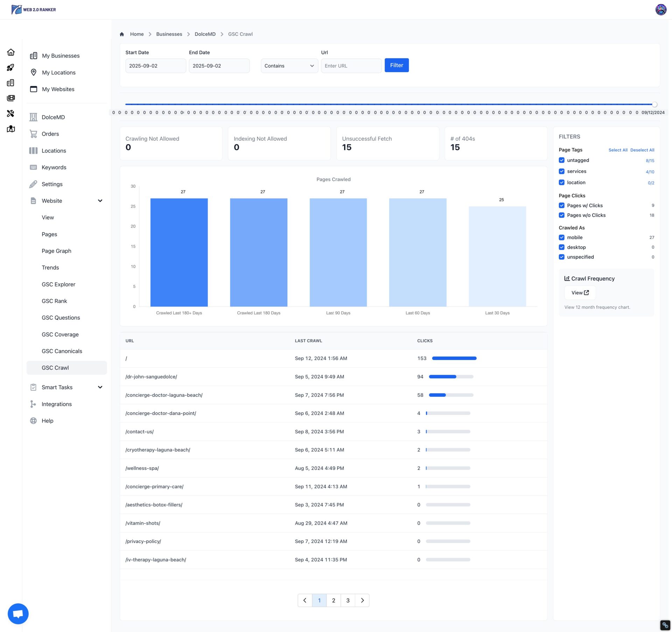Click the date range slider handle
Screen dimensions: 672x632
click(x=654, y=104)
